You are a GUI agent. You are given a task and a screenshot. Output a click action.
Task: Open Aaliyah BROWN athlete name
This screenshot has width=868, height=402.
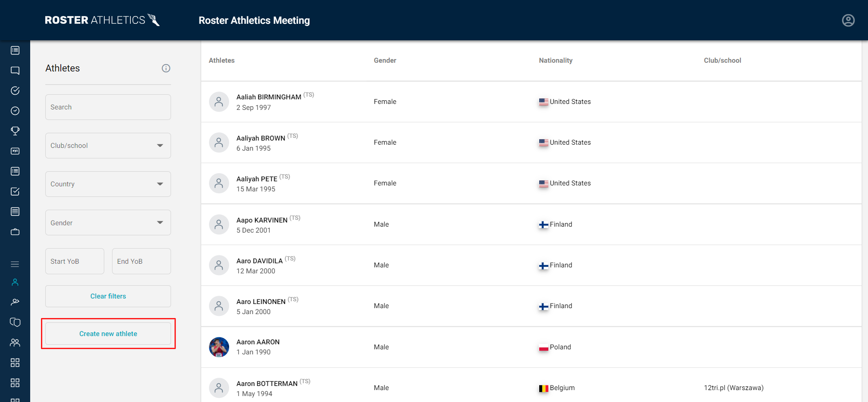pos(261,138)
